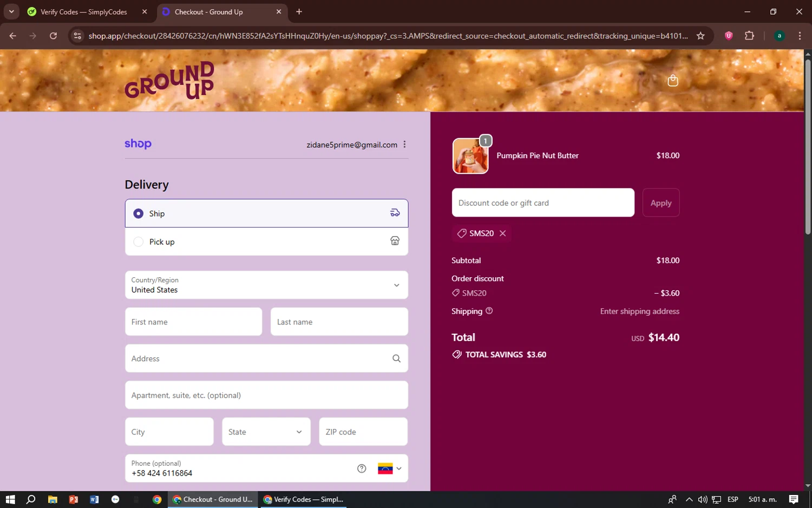Open a new browser tab
Viewport: 812px width, 508px height.
tap(299, 11)
